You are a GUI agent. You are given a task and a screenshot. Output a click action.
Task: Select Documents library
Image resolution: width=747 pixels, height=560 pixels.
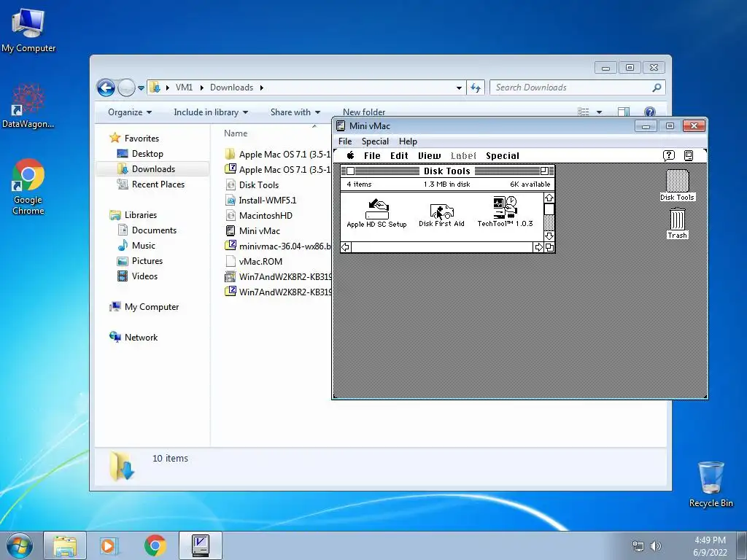(x=154, y=230)
